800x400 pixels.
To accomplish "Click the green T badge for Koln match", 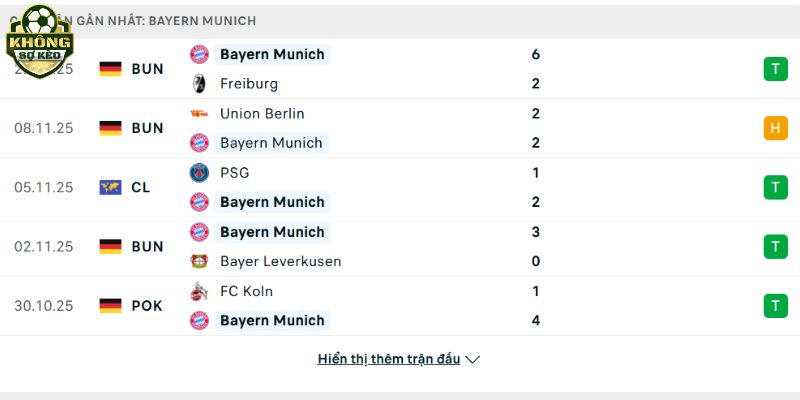I will click(x=775, y=306).
